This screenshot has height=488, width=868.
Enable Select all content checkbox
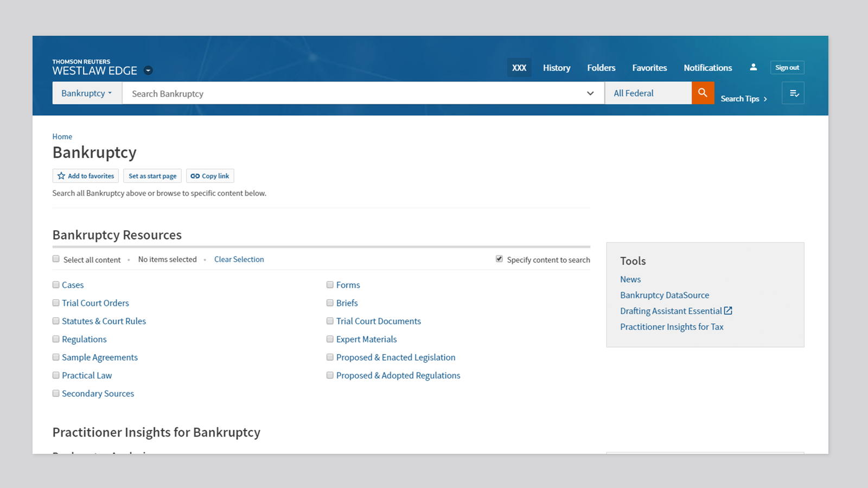pos(56,259)
